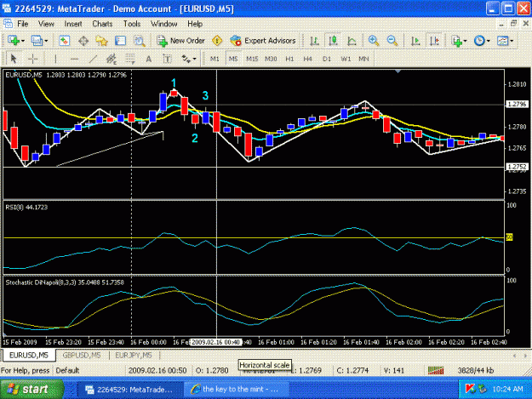532x399 pixels.
Task: Switch timeframe to MN
Action: coord(363,59)
